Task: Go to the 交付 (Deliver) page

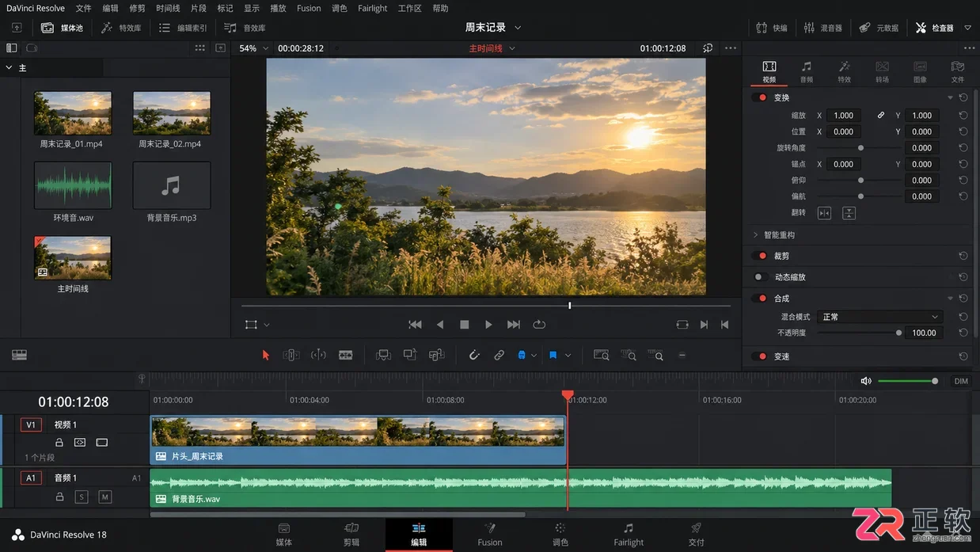Action: (696, 535)
